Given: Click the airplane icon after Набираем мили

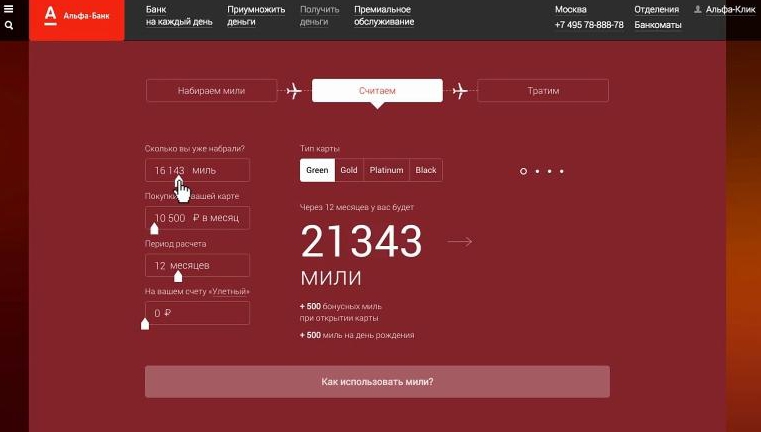Looking at the screenshot, I should point(294,91).
